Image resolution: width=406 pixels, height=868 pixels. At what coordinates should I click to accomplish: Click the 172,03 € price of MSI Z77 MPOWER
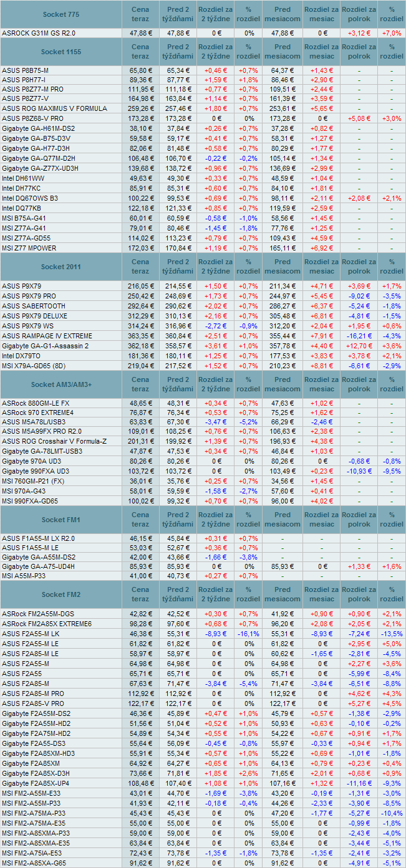click(x=140, y=248)
